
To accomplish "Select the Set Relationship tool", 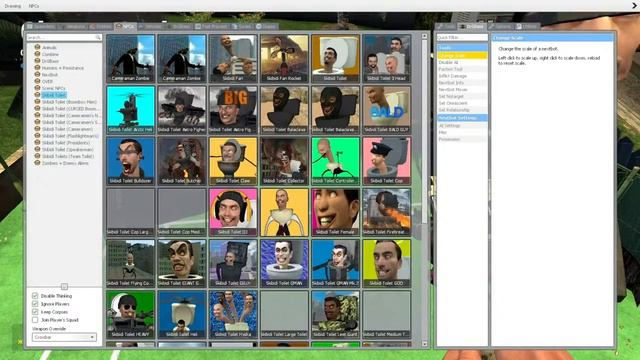I will pyautogui.click(x=462, y=110).
